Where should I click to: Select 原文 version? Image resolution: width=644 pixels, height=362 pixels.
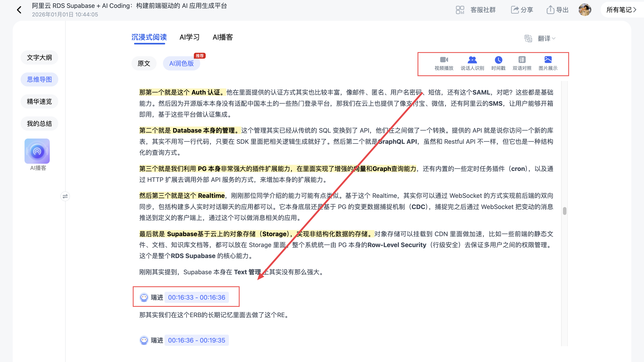click(x=144, y=63)
